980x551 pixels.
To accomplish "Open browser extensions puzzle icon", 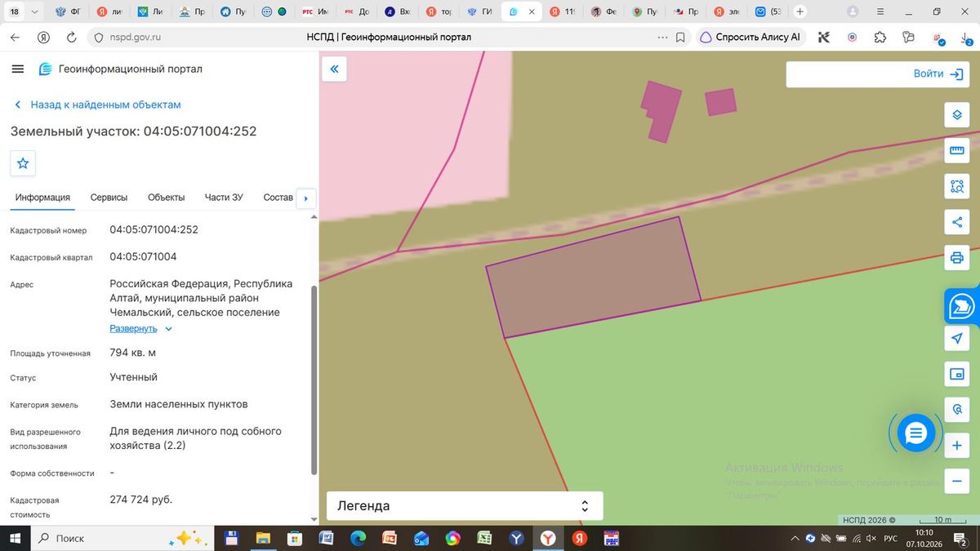I will coord(880,37).
